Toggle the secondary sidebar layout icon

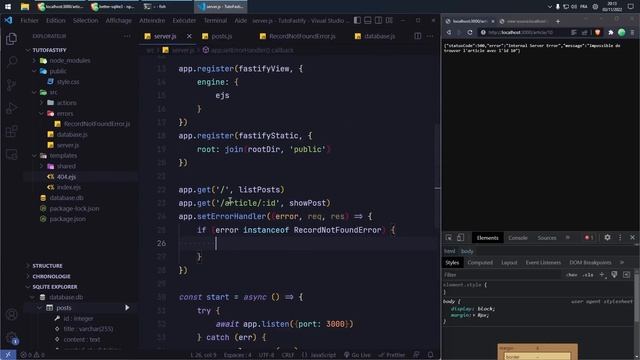coord(378,20)
